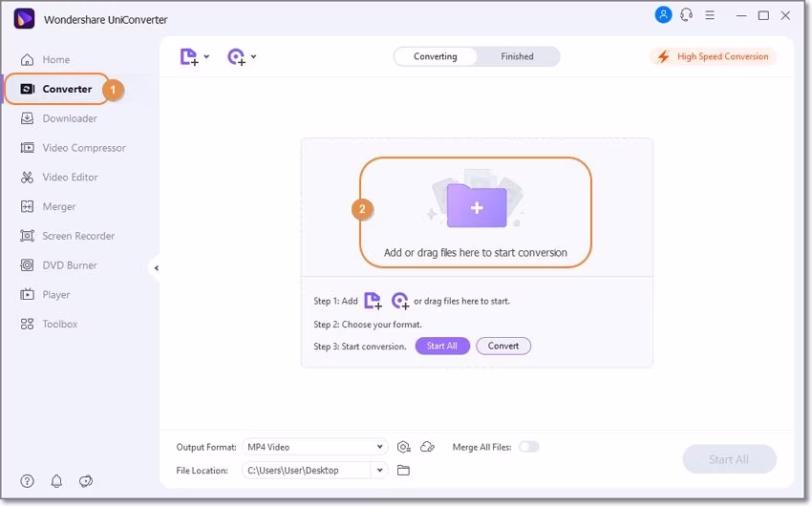Screen dimensions: 812x506
Task: Click 'Step 2: Choose your format.' text
Action: 368,325
